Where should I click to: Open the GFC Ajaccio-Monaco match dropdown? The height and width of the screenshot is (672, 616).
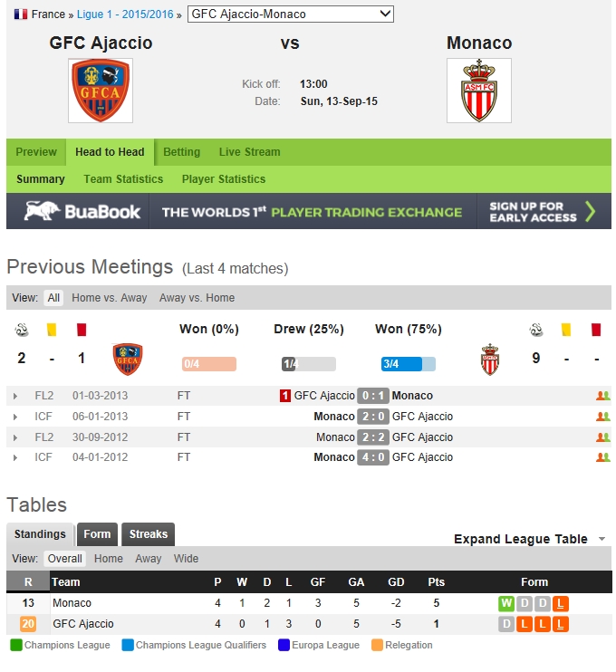(291, 14)
